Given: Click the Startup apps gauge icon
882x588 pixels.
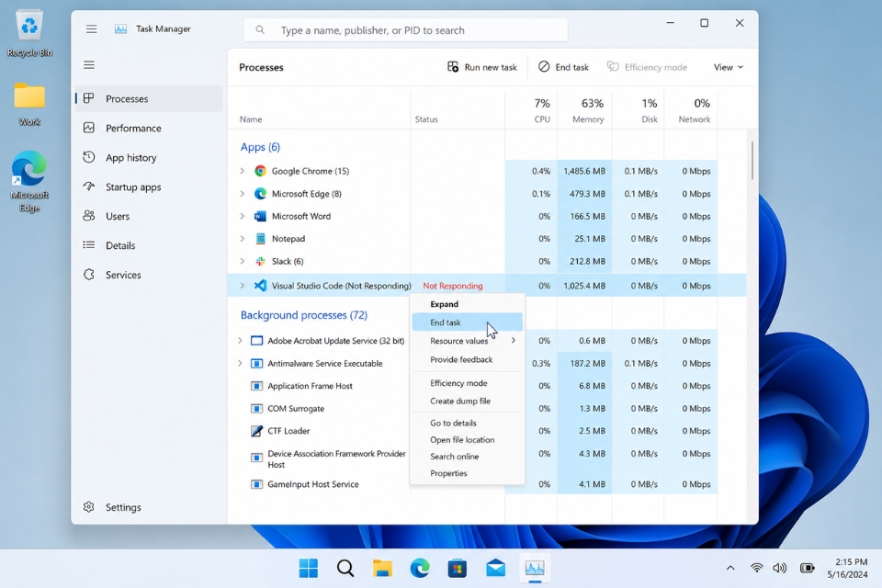Looking at the screenshot, I should pyautogui.click(x=89, y=187).
